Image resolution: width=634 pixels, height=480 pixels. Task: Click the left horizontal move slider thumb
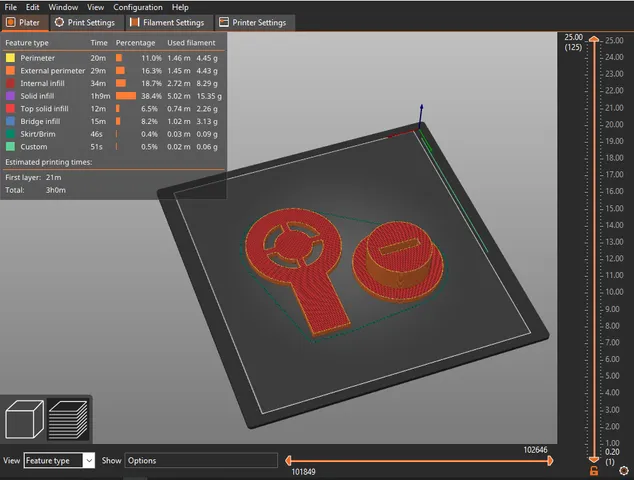[288, 461]
